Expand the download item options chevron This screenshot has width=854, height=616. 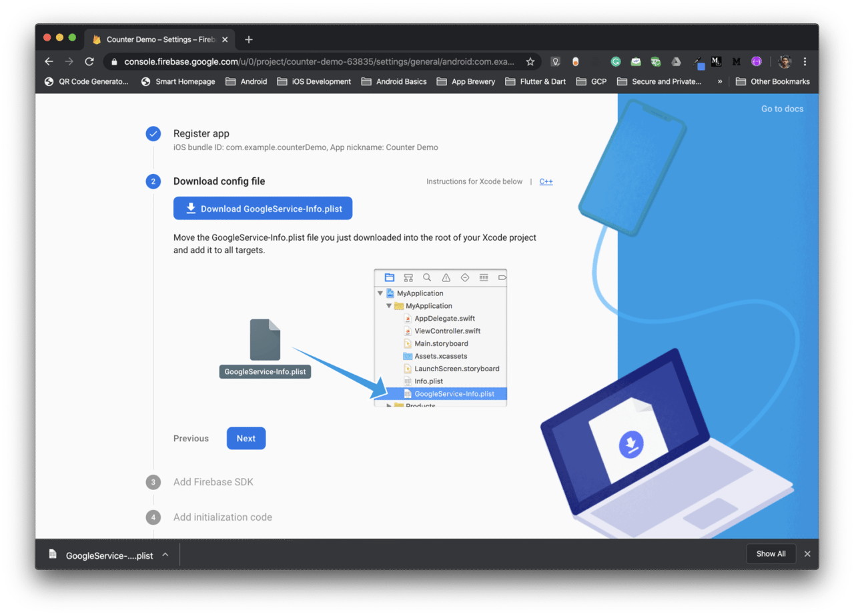[165, 555]
